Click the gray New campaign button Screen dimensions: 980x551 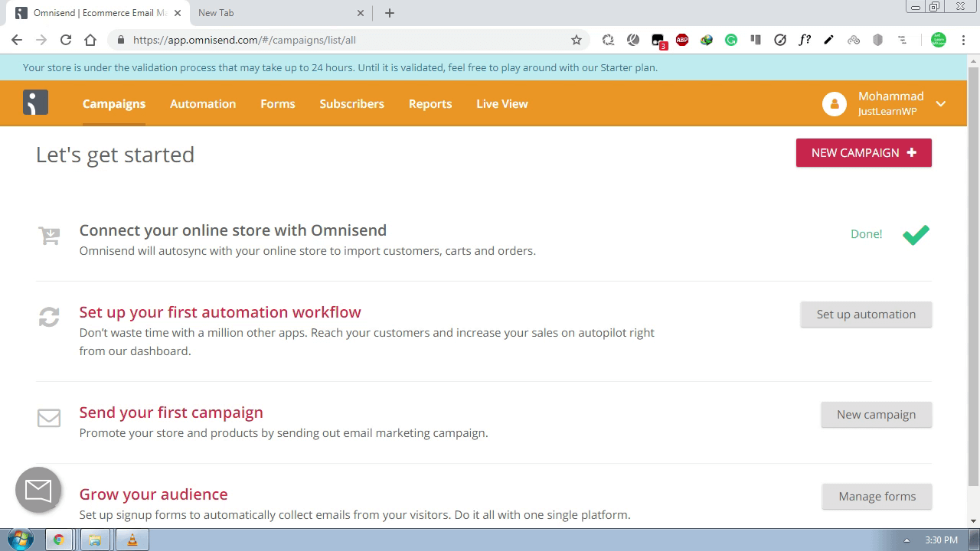tap(876, 414)
